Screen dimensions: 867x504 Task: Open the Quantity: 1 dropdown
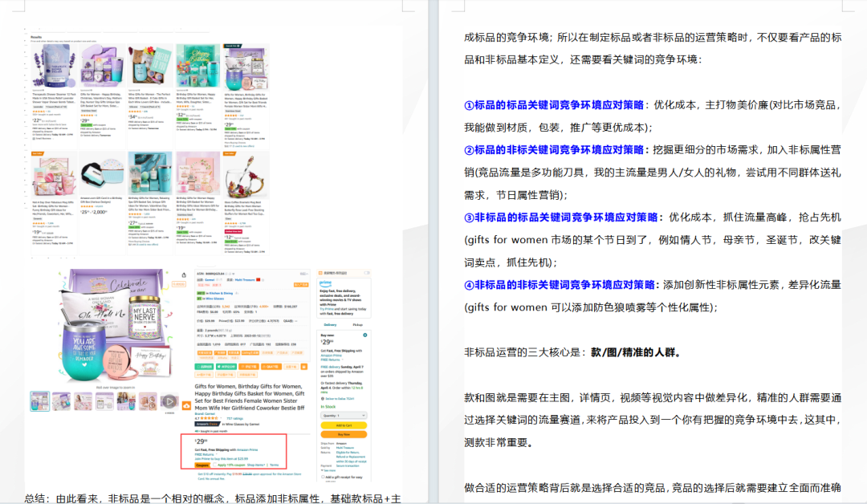[344, 416]
